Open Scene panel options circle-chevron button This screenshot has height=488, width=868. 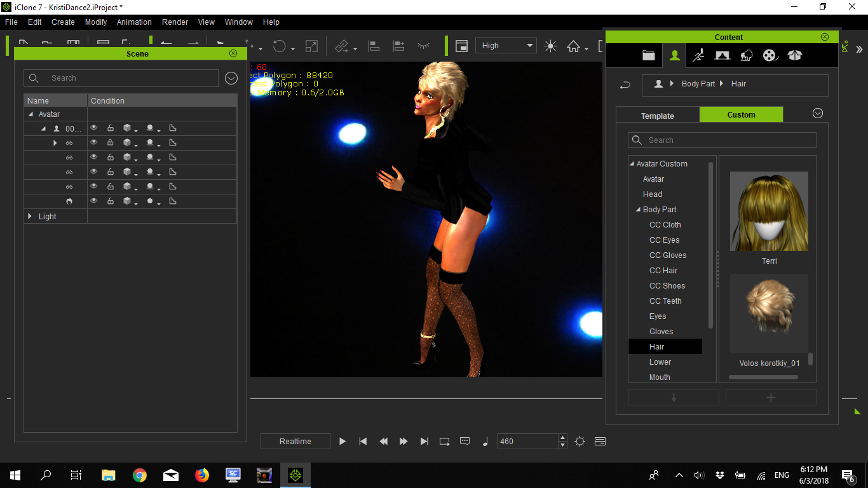click(x=231, y=78)
